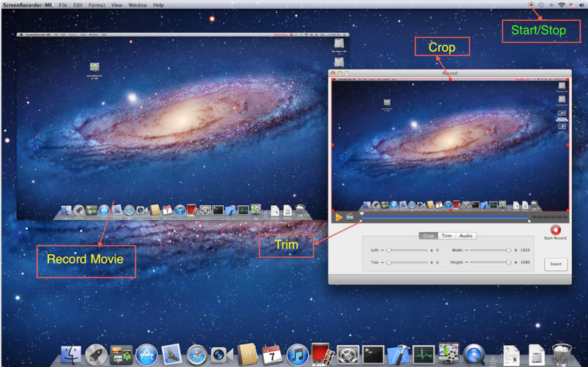Viewport: 588px width, 367px height.
Task: Increase Height with its plus button
Action: [515, 262]
